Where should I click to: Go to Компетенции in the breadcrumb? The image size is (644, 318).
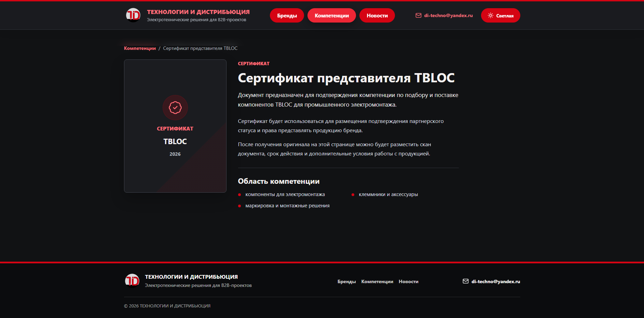140,48
